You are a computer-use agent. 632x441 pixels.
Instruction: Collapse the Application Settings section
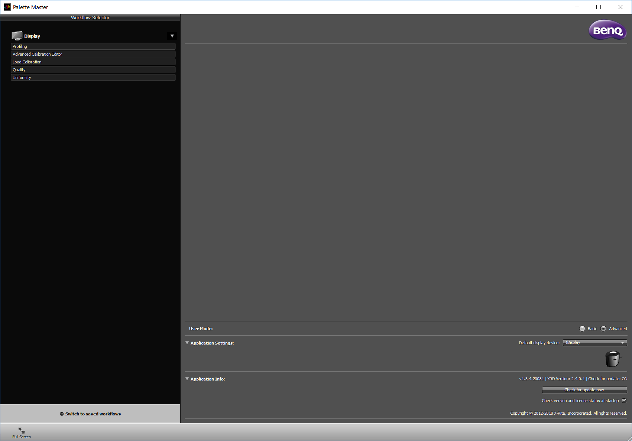pos(187,343)
